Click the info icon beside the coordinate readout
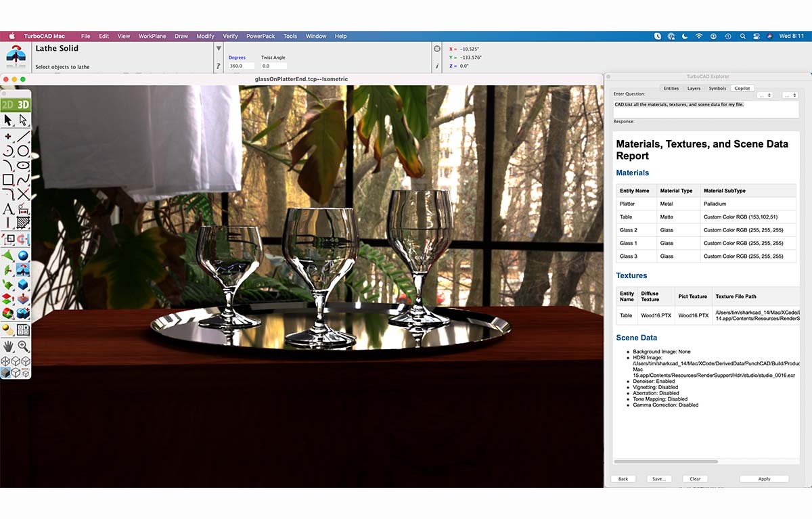The image size is (812, 519). pyautogui.click(x=438, y=66)
